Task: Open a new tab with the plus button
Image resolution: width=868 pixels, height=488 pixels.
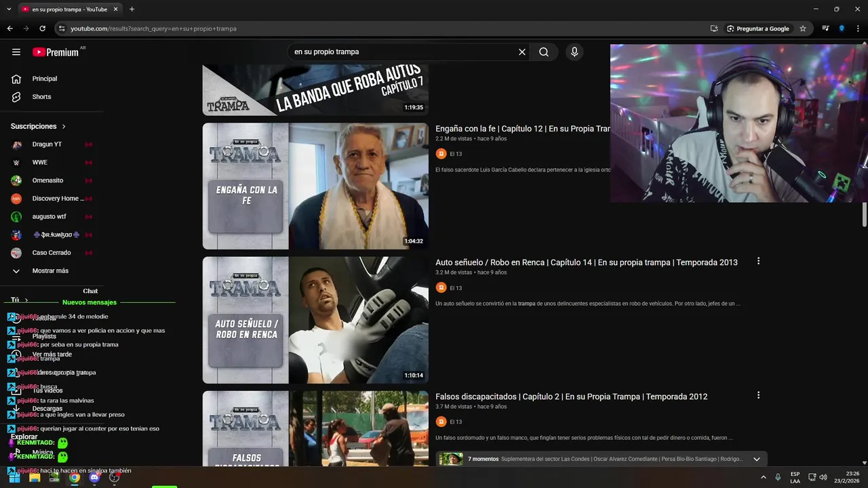Action: tap(132, 9)
